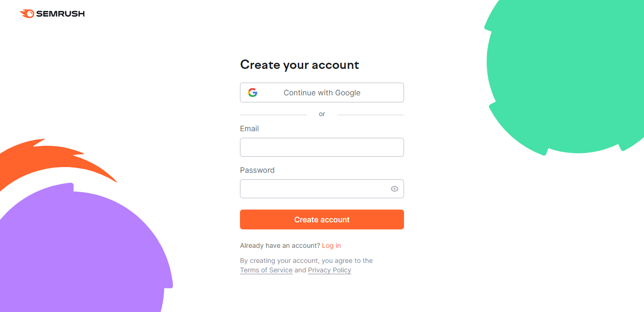
Task: Click the Google "G" logo icon
Action: point(253,93)
